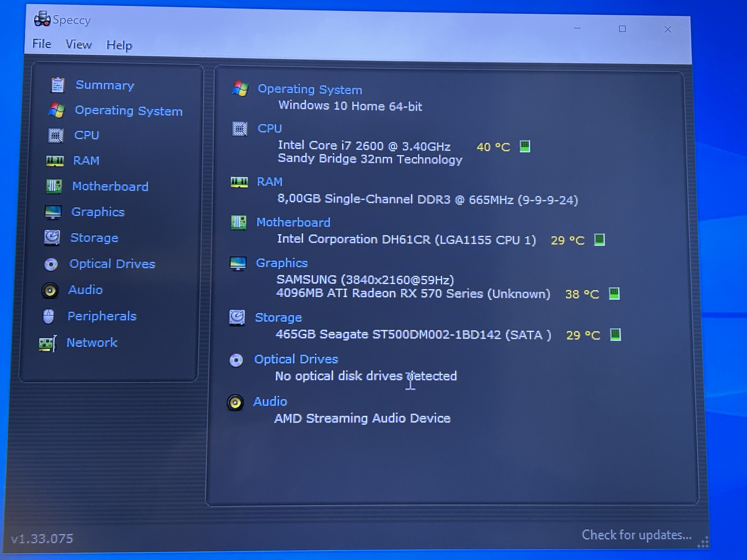Click 'Intel Corporation DH61CR' motherboard text
This screenshot has width=747, height=560.
(x=353, y=239)
